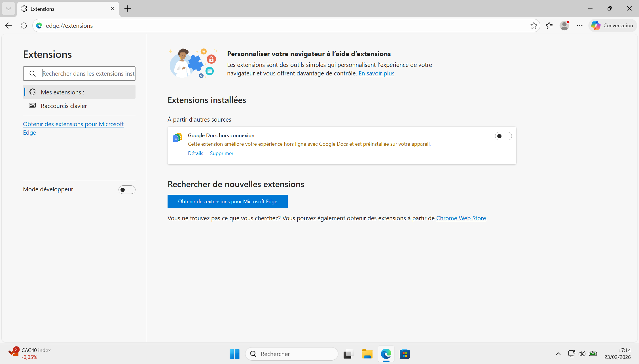Refresh the extensions page

tap(24, 26)
